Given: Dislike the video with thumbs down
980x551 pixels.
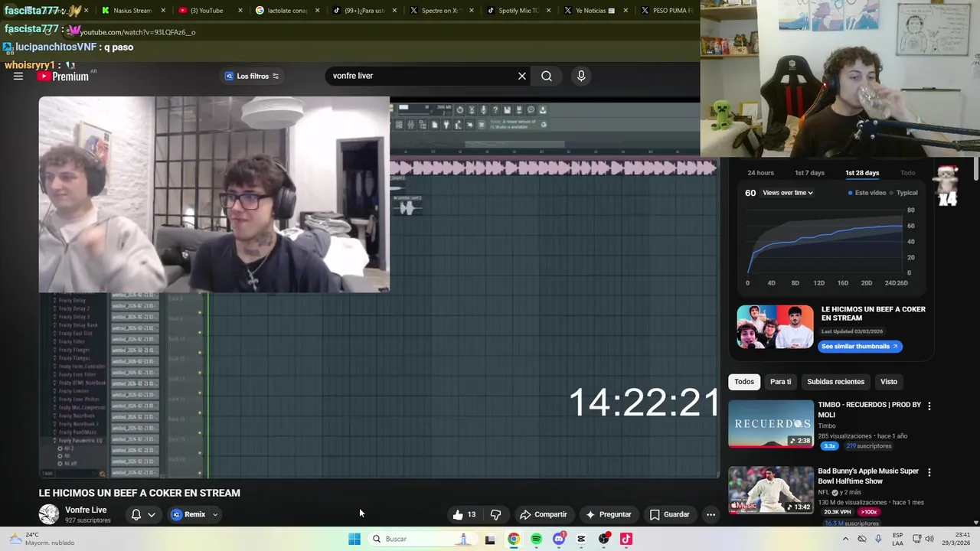Looking at the screenshot, I should [x=495, y=514].
